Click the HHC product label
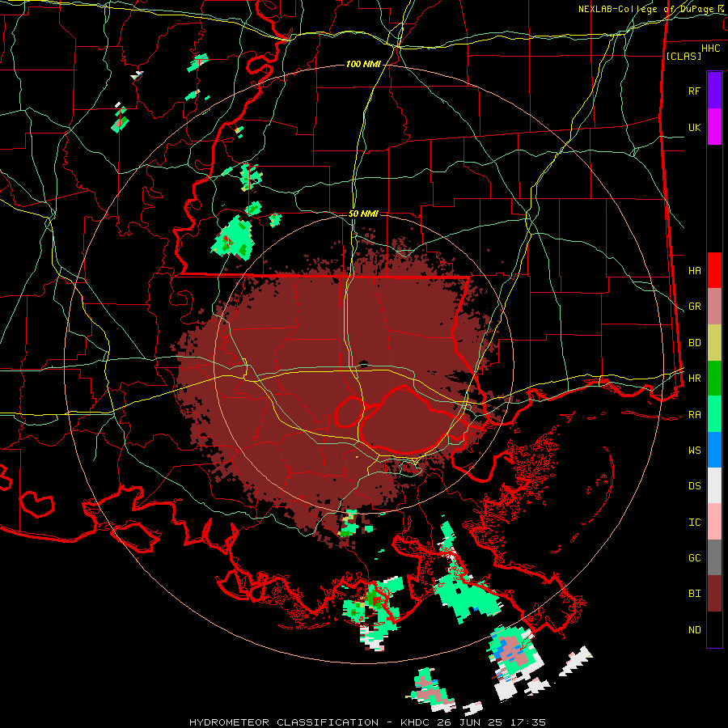Screen dimensions: 728x728 click(x=711, y=49)
